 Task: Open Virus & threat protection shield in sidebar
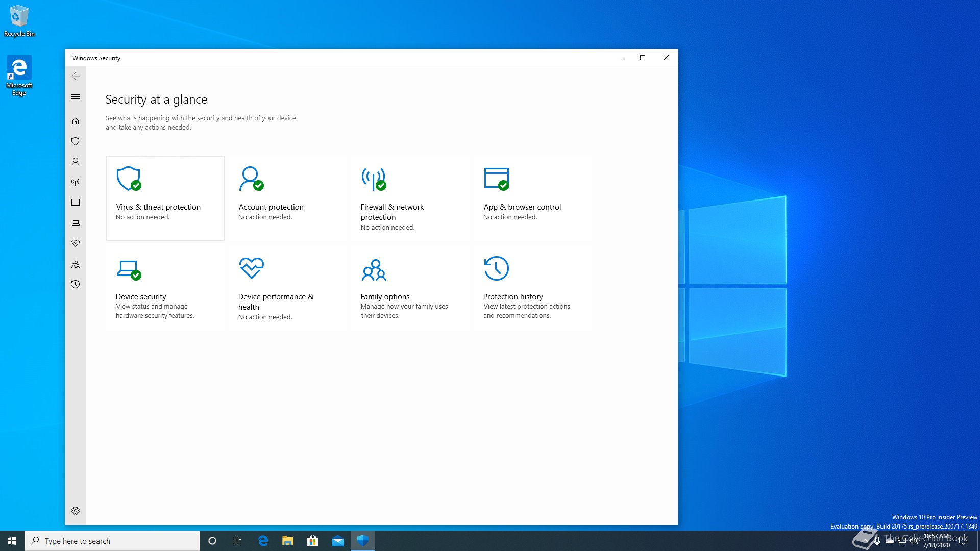(x=76, y=141)
